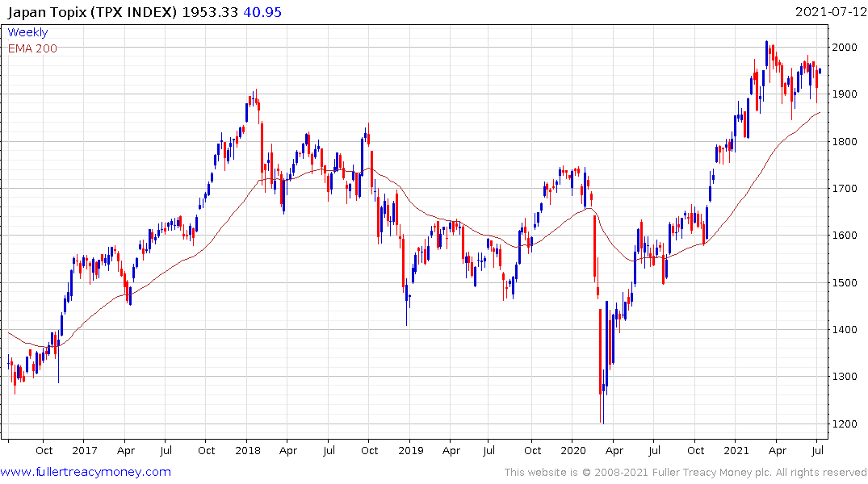
Task: Click the 1600 price axis label
Action: coord(845,235)
